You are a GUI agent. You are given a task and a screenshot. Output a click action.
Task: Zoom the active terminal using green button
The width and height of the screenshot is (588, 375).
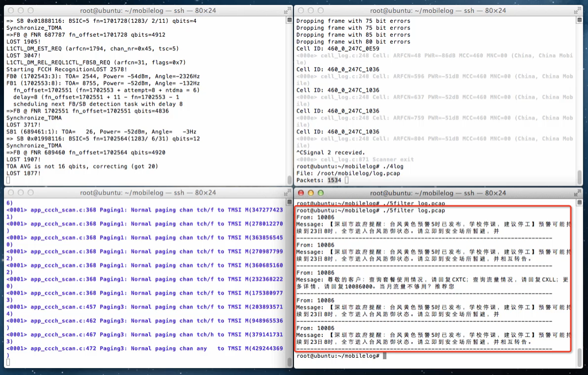[x=320, y=193]
